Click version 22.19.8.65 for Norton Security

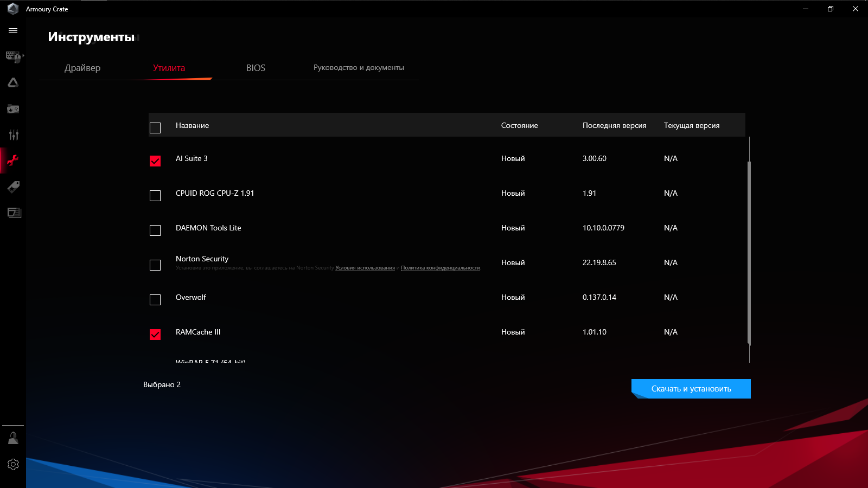599,262
